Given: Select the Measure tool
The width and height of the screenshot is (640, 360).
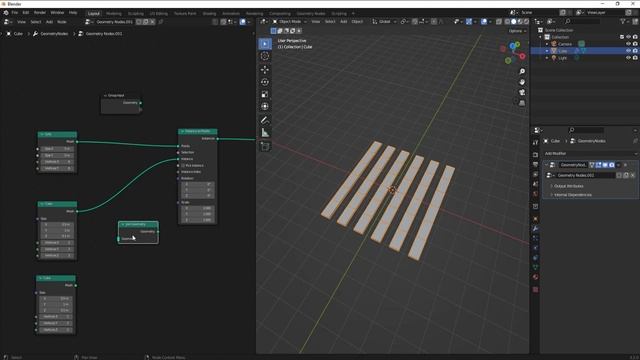Looking at the screenshot, I should 265,133.
